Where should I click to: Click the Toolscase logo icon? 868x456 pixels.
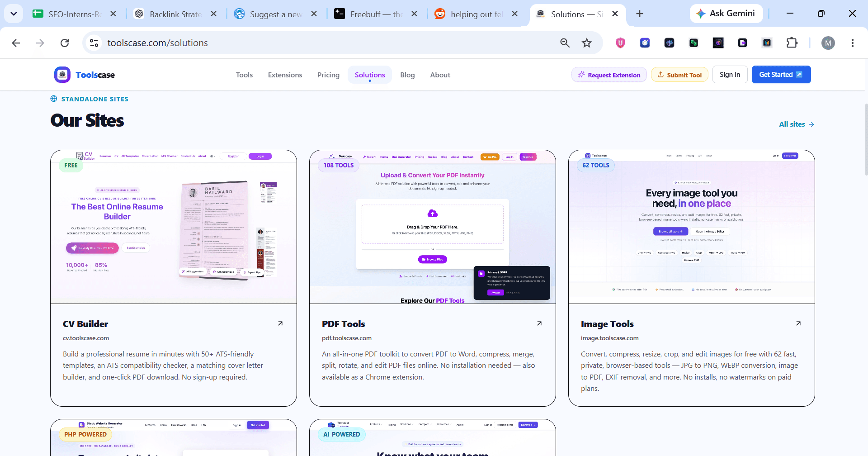[x=62, y=75]
